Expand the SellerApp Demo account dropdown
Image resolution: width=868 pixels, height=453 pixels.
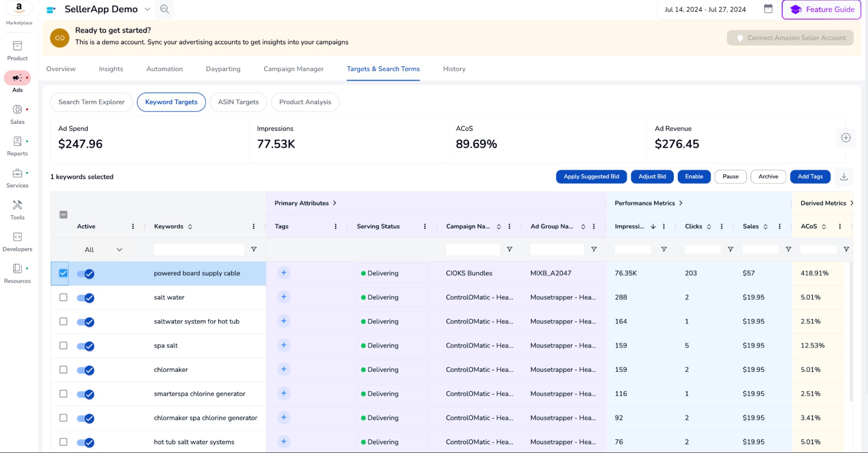tap(147, 9)
